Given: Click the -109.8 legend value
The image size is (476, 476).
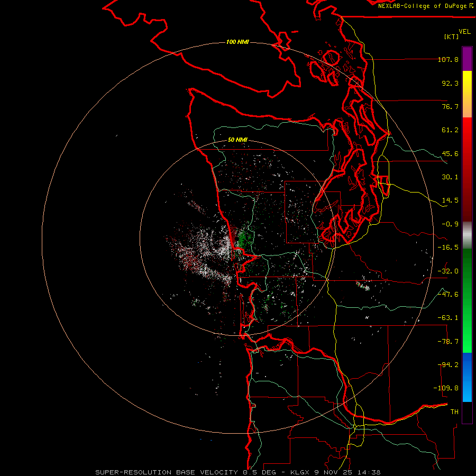Looking at the screenshot, I should point(446,388).
